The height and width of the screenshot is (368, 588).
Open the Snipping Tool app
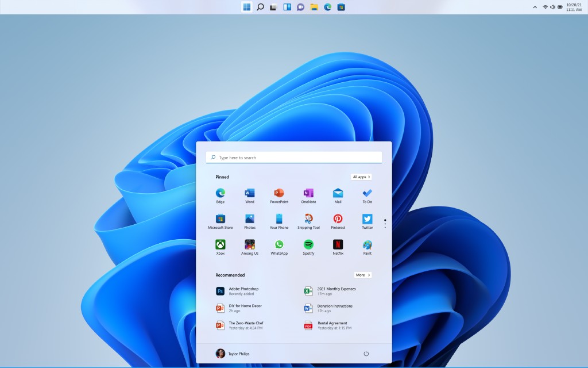[308, 219]
